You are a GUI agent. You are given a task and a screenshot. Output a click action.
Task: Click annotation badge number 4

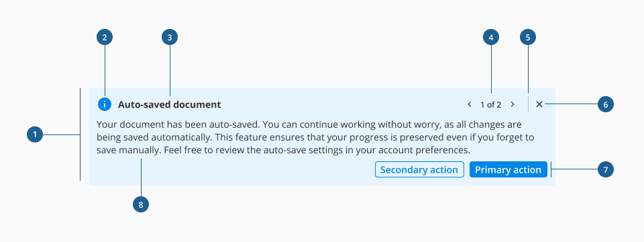point(491,38)
